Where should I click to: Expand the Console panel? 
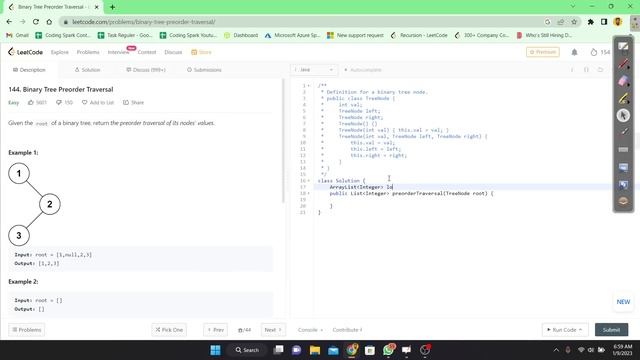point(310,330)
